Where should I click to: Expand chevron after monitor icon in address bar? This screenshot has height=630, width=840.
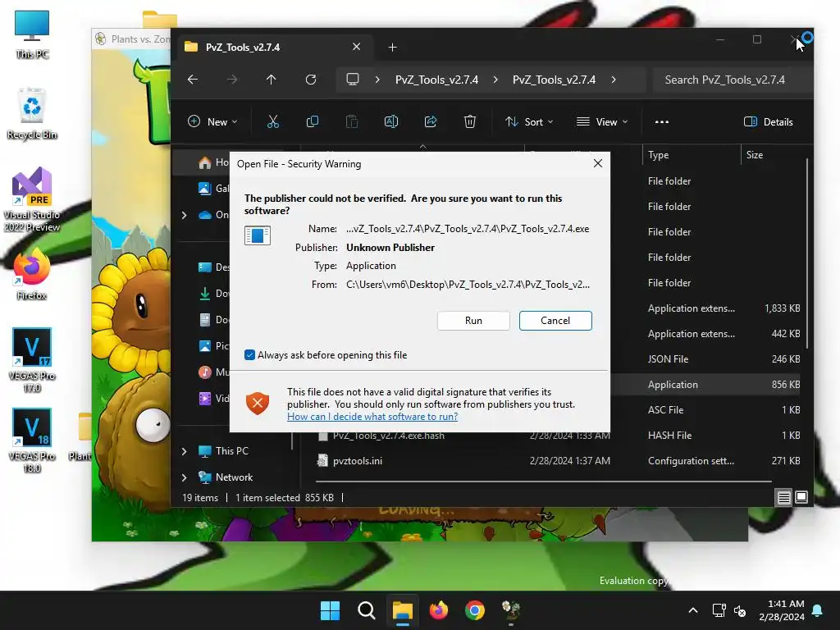pos(377,80)
